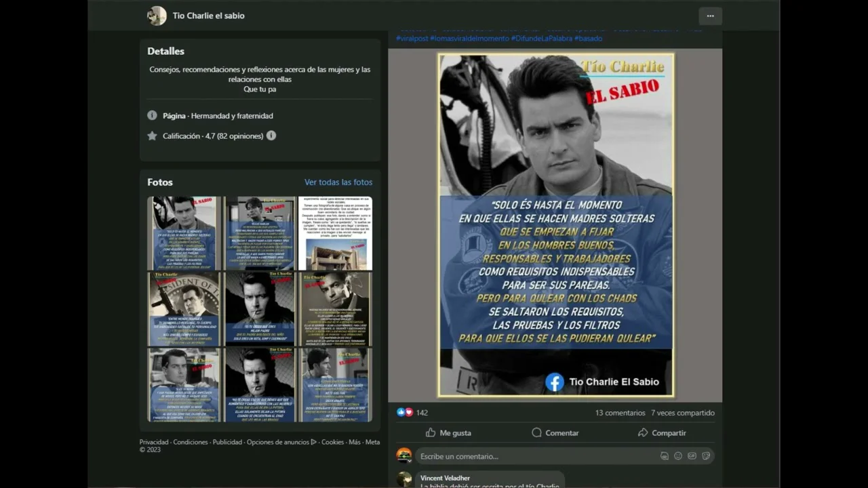Click the Escribe un comentario input field
The image size is (868, 488).
(x=536, y=456)
